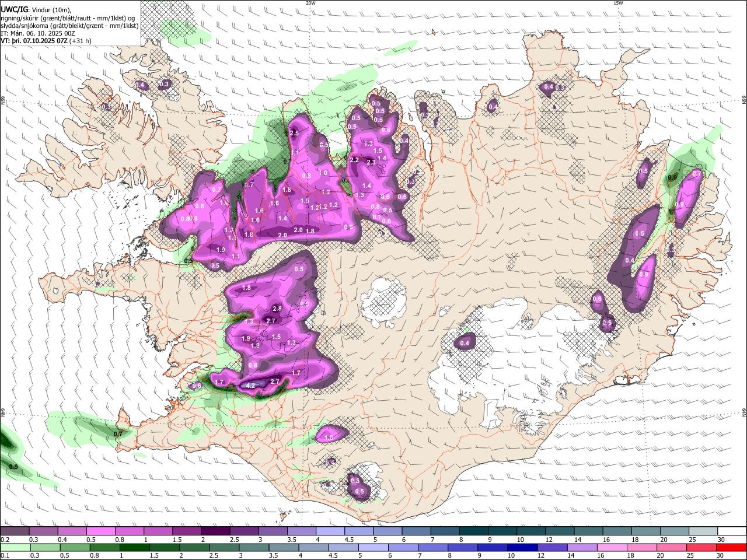Click the 2.3 snowfall value on the map
Screen dimensions: 747x560
click(x=371, y=162)
